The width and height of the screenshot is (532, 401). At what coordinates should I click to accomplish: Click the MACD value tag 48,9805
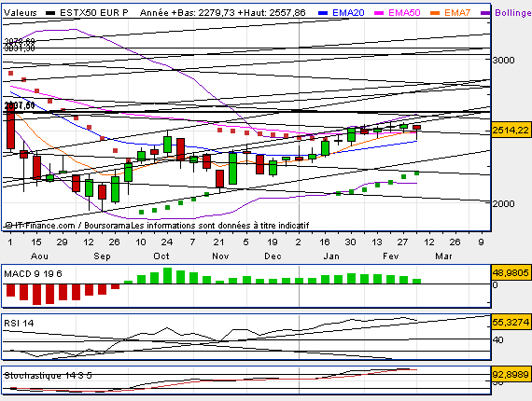(x=511, y=272)
